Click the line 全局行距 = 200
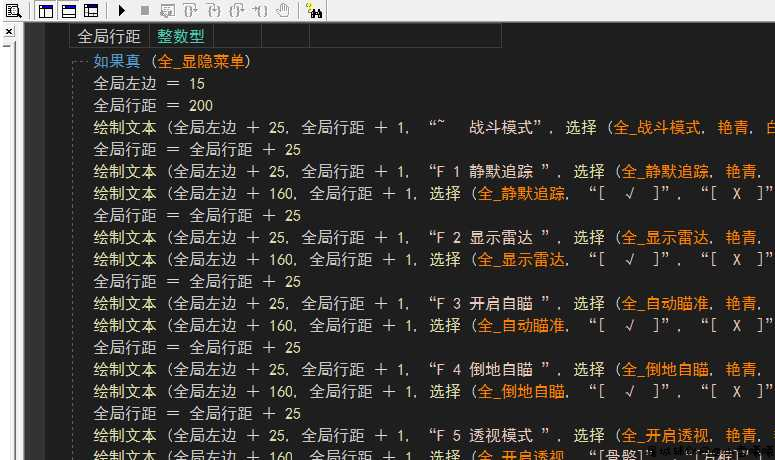This screenshot has height=460, width=775. (x=153, y=105)
